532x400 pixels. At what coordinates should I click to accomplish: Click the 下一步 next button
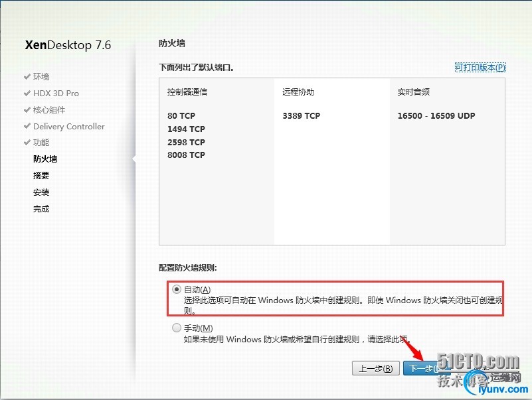[x=426, y=368]
